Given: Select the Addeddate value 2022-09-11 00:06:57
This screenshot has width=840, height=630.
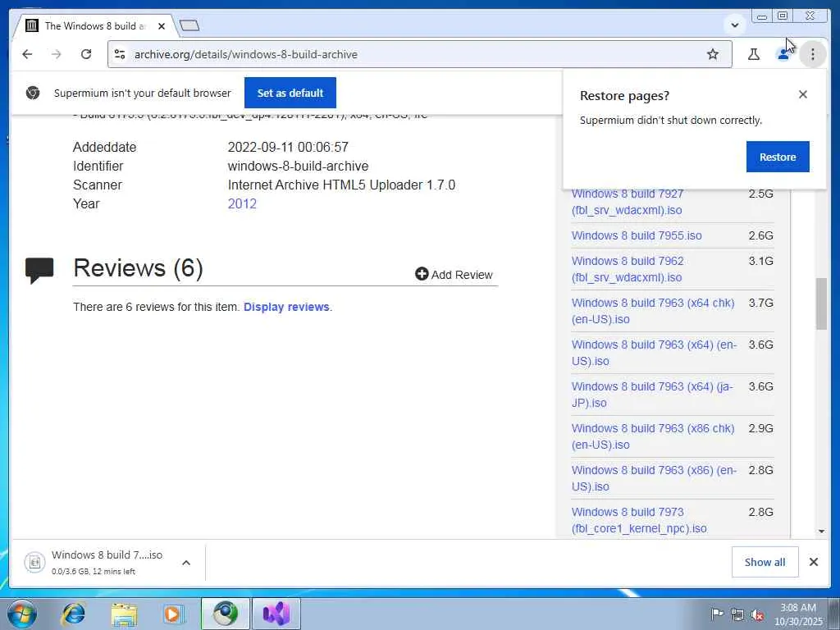Looking at the screenshot, I should pos(288,148).
